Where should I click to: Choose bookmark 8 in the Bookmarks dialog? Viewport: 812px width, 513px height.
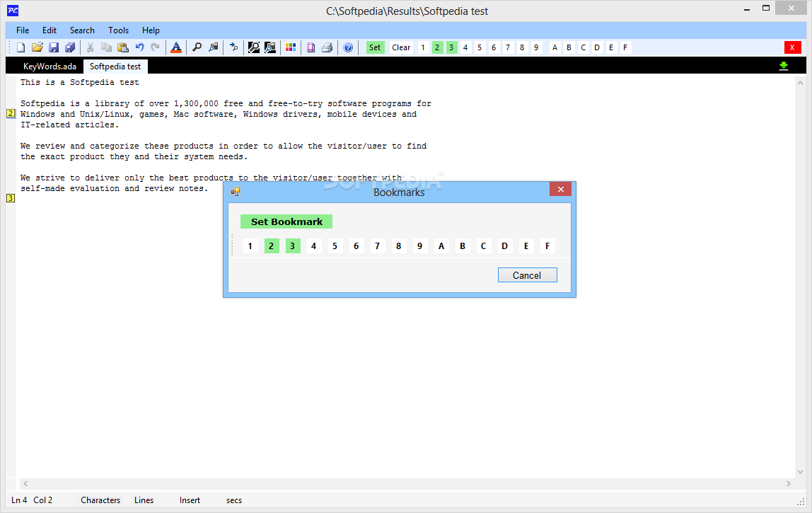(x=399, y=246)
